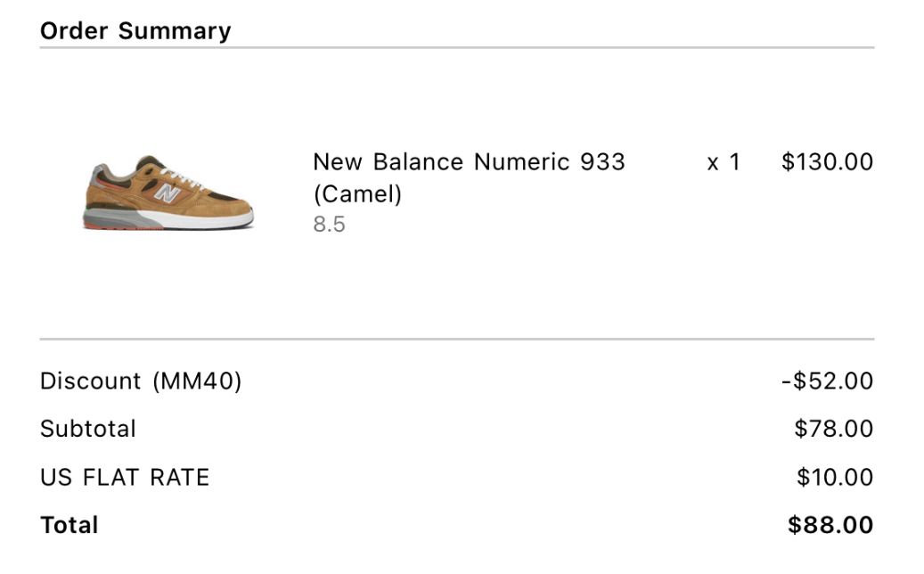Click the $130.00 item price
Image resolution: width=924 pixels, height=574 pixels.
[827, 162]
